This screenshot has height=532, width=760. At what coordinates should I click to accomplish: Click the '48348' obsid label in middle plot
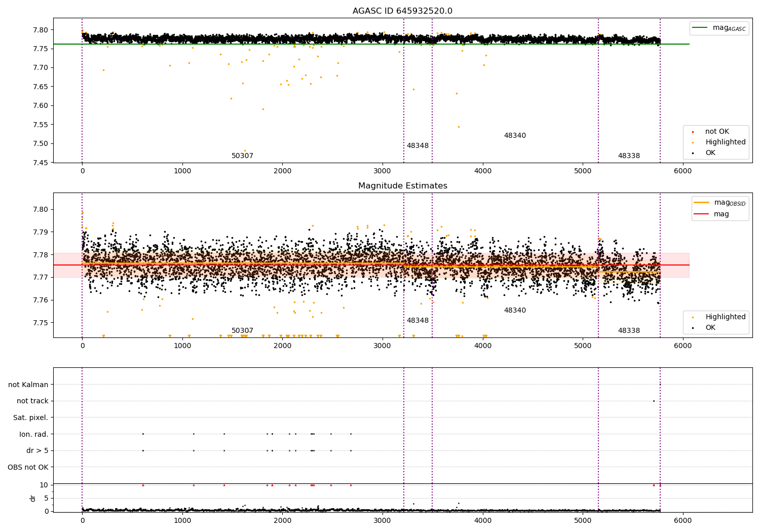point(417,321)
